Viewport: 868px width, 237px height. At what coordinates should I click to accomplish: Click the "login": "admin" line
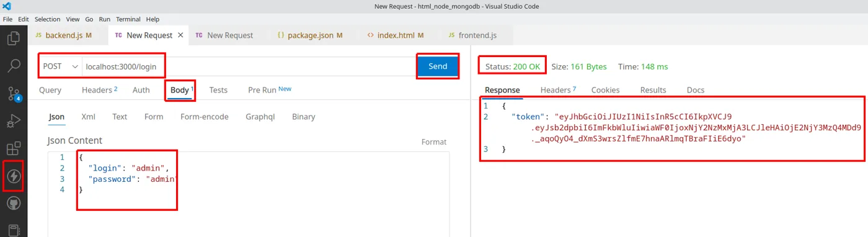click(x=128, y=168)
